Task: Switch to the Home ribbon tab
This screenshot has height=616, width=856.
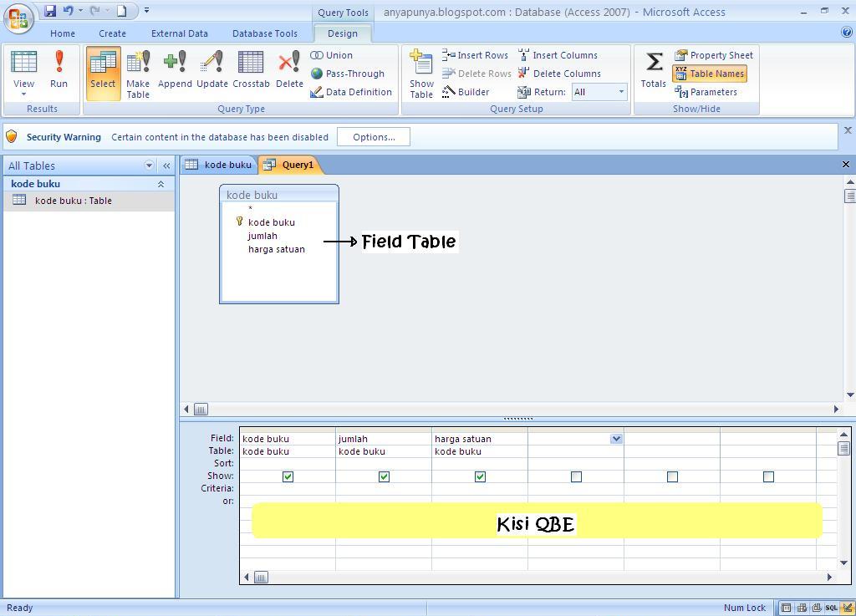Action: point(63,33)
